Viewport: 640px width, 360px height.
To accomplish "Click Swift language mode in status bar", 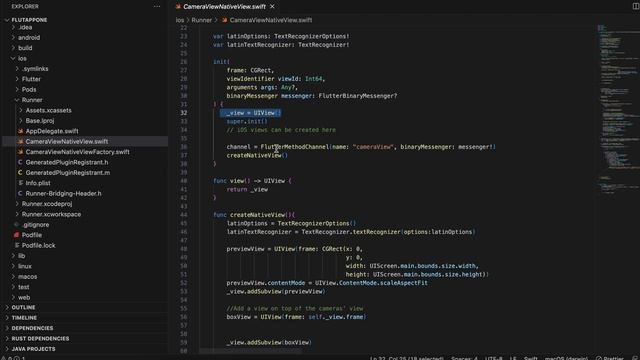I will coord(530,358).
